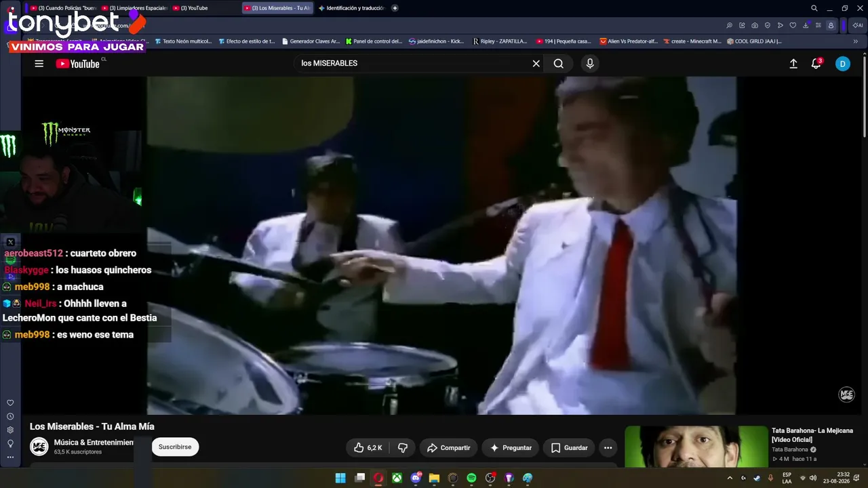Image resolution: width=868 pixels, height=488 pixels.
Task: Open YouTube notifications bell
Action: click(x=816, y=64)
